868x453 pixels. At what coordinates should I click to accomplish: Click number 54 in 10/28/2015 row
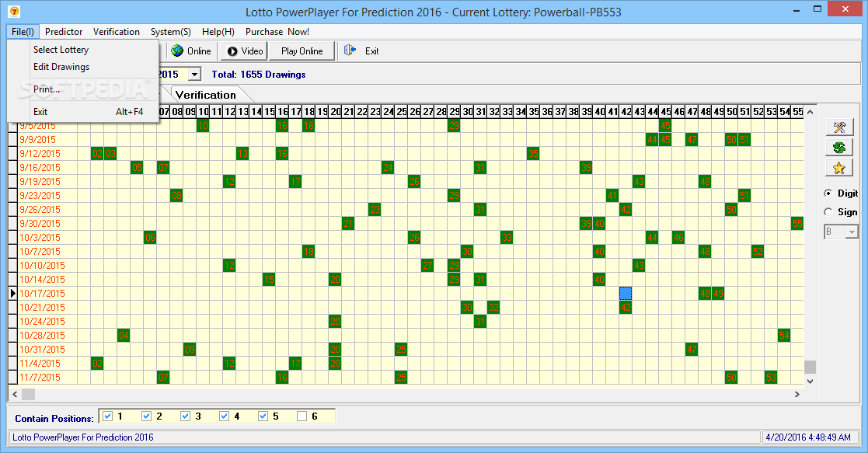click(784, 335)
